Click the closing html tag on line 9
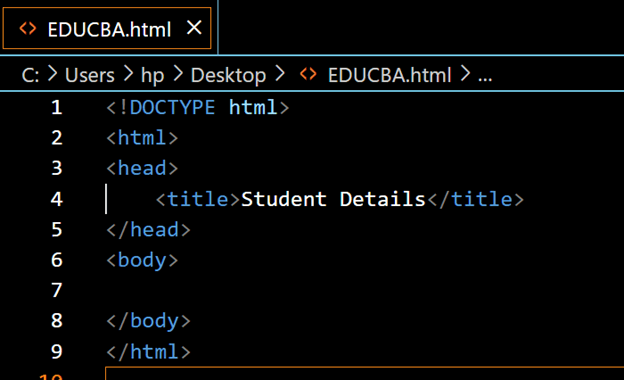This screenshot has height=380, width=624. tap(148, 352)
